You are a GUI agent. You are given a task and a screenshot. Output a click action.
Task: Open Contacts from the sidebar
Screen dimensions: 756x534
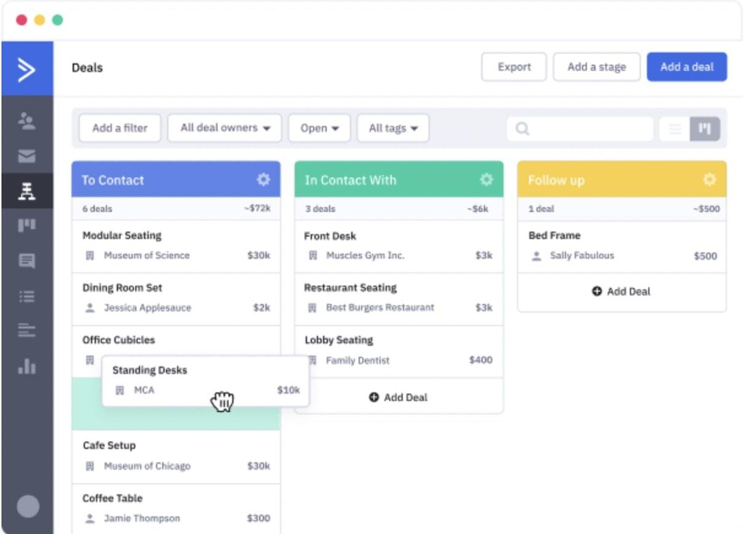(26, 121)
